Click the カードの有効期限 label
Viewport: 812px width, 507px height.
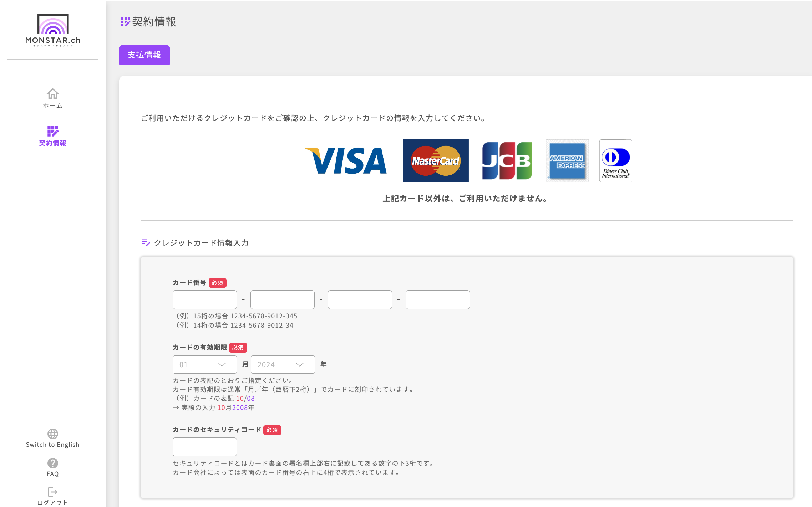click(x=200, y=348)
